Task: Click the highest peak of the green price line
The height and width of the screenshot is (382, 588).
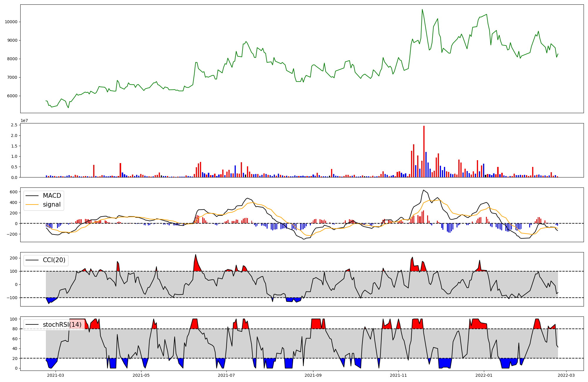Action: [422, 10]
